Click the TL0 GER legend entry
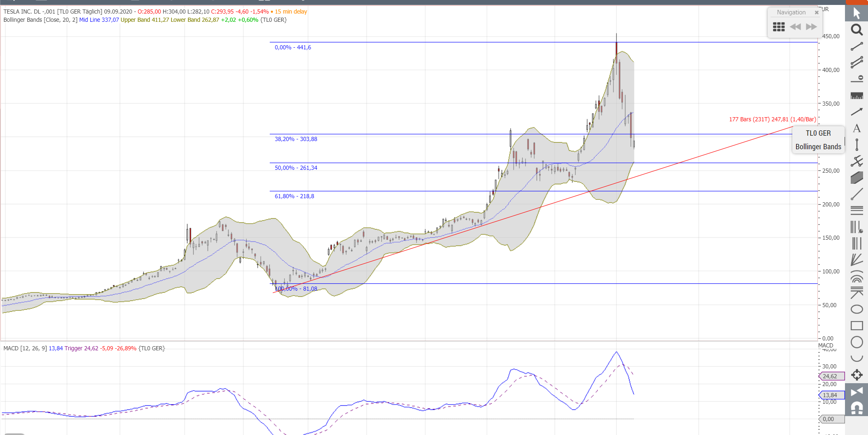Image resolution: width=868 pixels, height=435 pixels. click(x=818, y=133)
